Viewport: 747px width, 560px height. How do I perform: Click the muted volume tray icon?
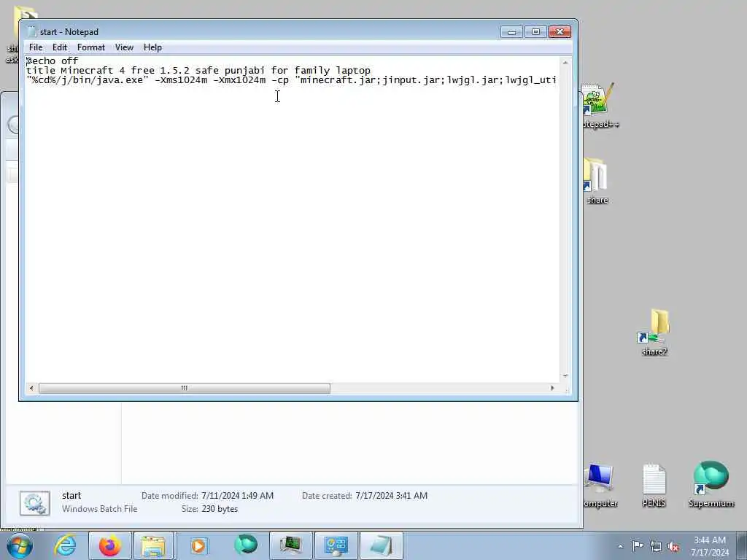point(673,546)
